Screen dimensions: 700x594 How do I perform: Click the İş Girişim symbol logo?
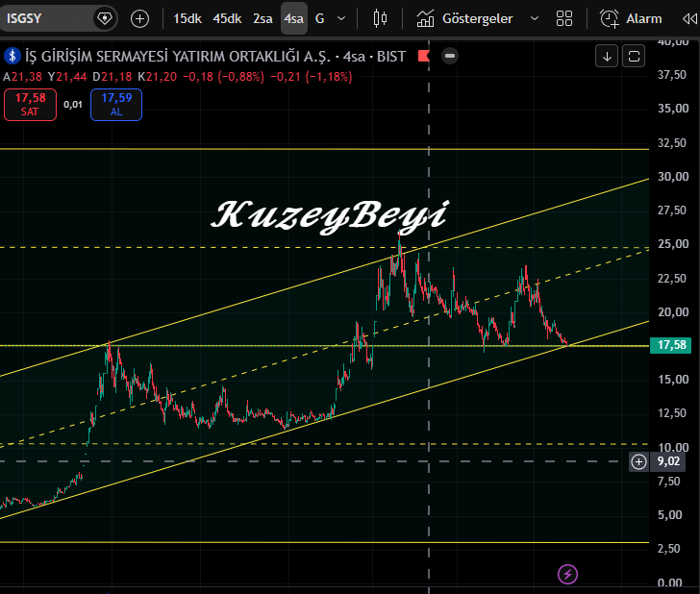(x=12, y=57)
